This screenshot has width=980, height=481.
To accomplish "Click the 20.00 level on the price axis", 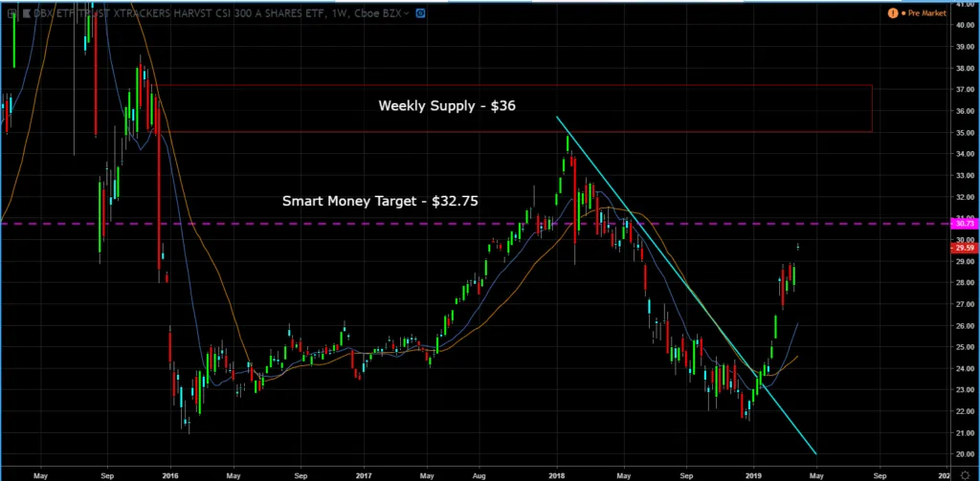I will point(965,454).
